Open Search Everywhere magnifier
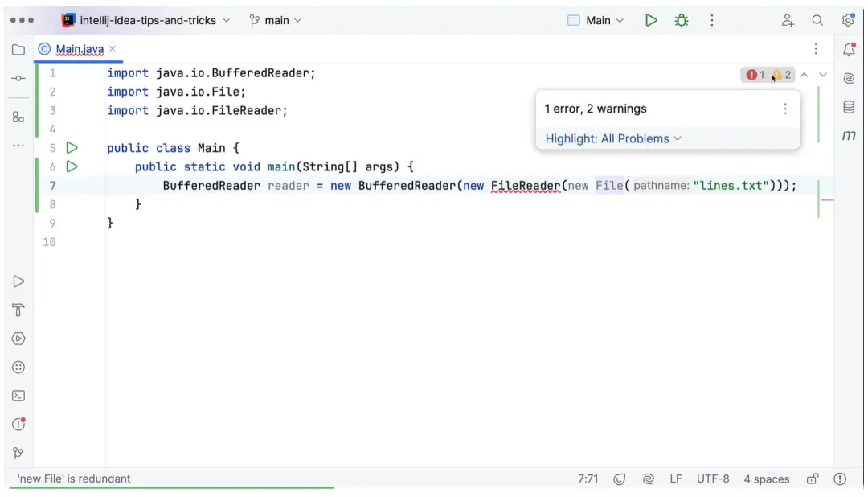The width and height of the screenshot is (868, 497). 817,20
